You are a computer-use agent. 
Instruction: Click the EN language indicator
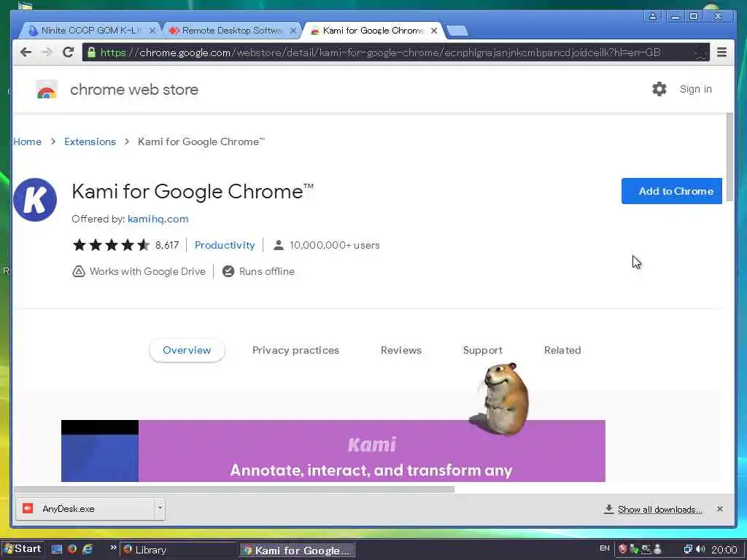click(x=605, y=548)
